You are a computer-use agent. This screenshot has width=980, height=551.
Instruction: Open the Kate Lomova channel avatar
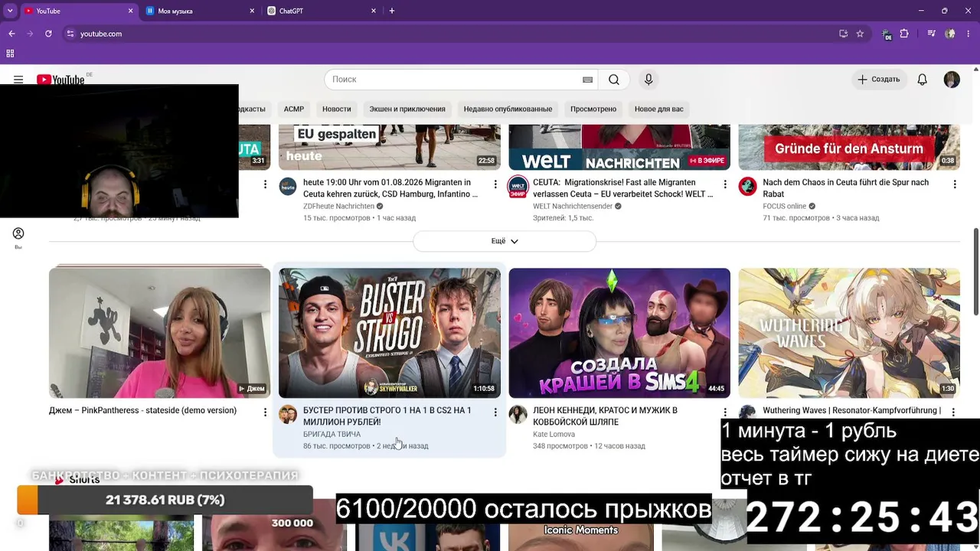518,414
